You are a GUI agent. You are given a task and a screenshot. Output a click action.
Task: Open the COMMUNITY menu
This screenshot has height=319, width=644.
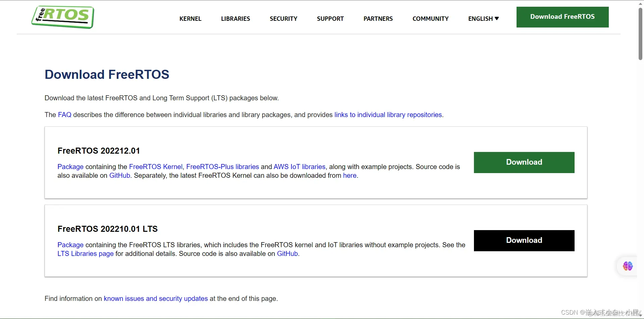430,19
